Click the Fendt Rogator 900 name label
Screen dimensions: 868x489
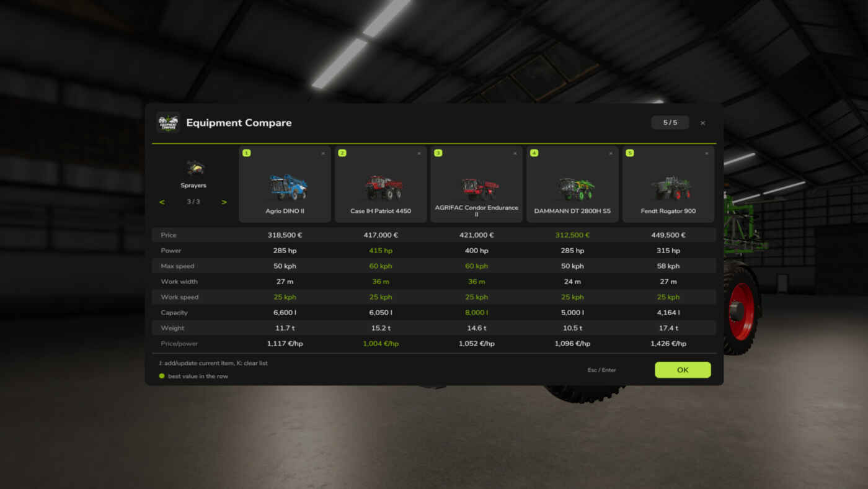(x=668, y=211)
